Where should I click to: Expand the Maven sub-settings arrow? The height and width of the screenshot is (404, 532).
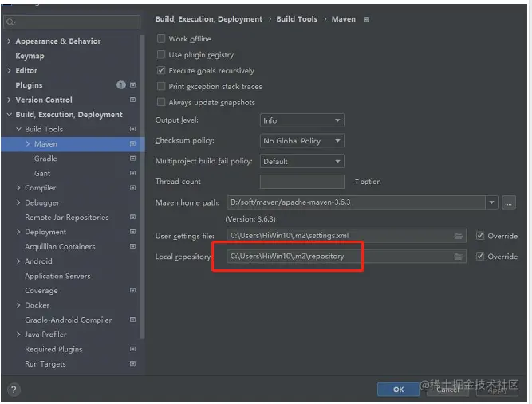point(28,143)
